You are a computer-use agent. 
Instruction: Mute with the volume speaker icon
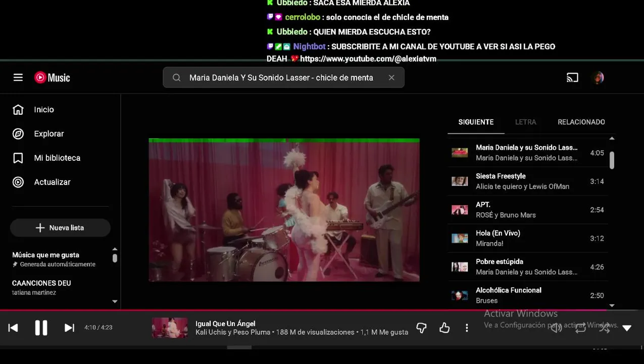556,328
